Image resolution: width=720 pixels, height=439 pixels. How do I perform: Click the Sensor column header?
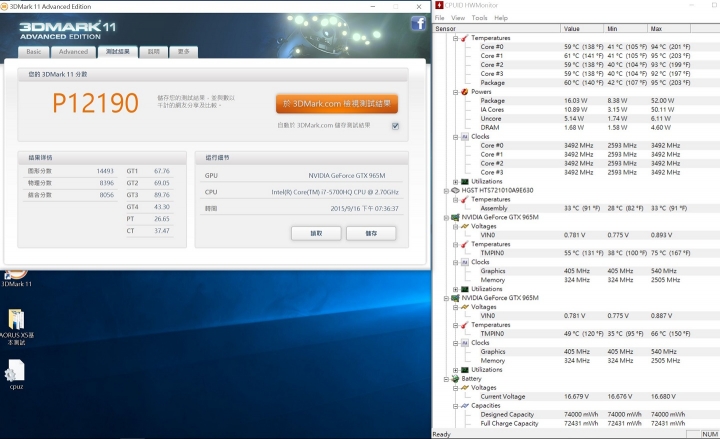[x=496, y=28]
